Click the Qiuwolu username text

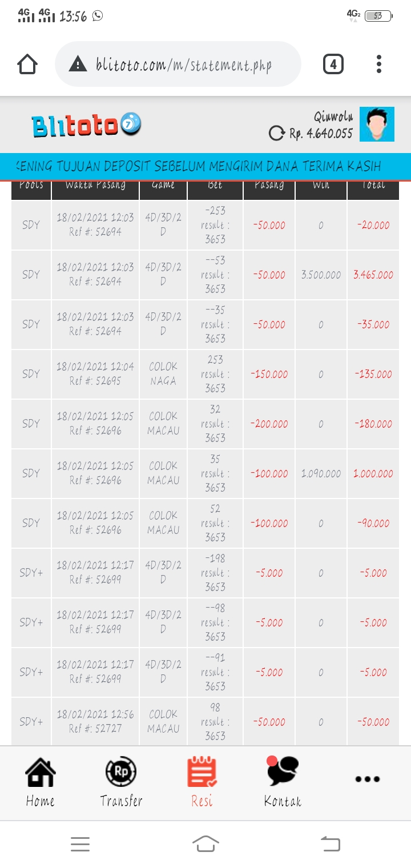click(333, 117)
